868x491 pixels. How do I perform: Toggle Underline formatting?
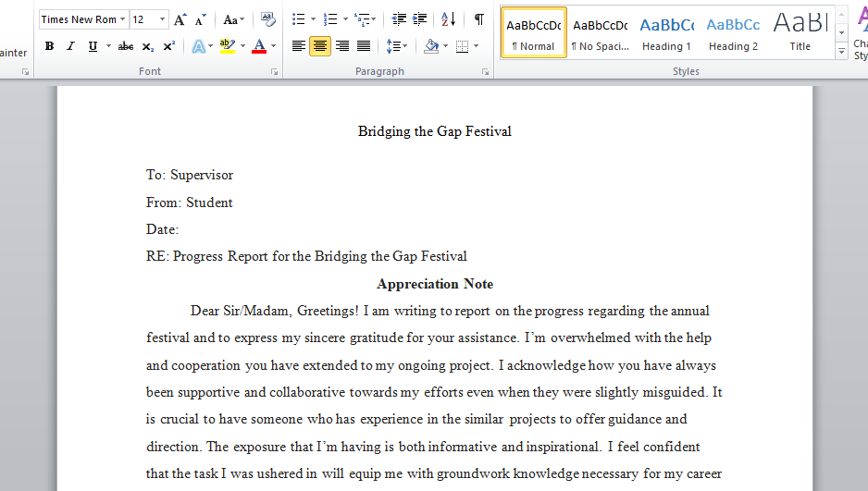pyautogui.click(x=93, y=46)
